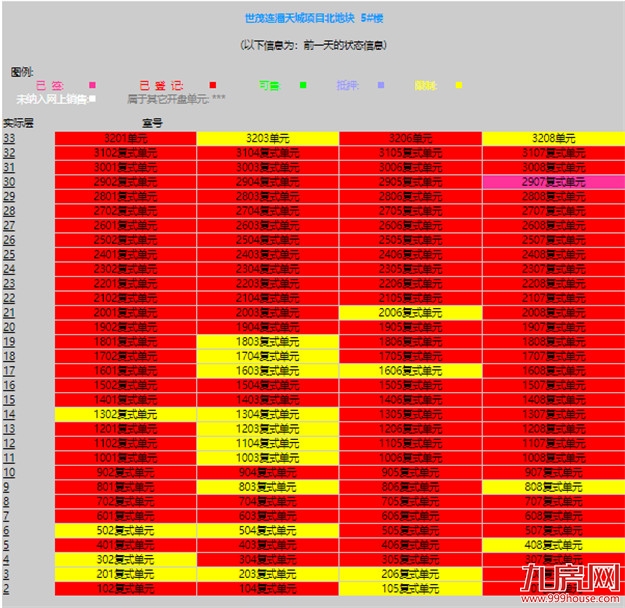Open floor 33 link in floor column

(x=9, y=138)
